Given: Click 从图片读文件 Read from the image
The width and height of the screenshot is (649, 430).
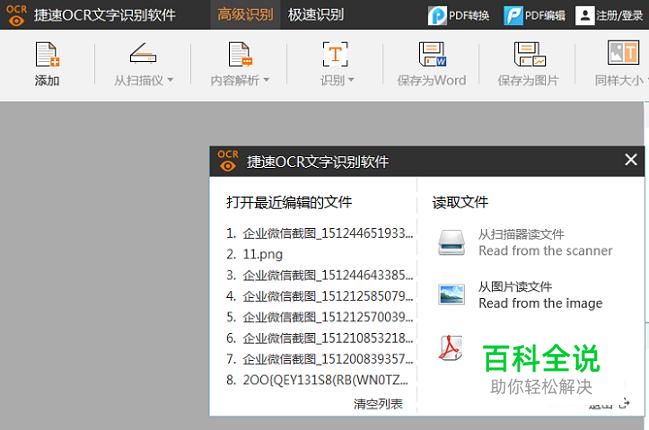Looking at the screenshot, I should tap(540, 295).
